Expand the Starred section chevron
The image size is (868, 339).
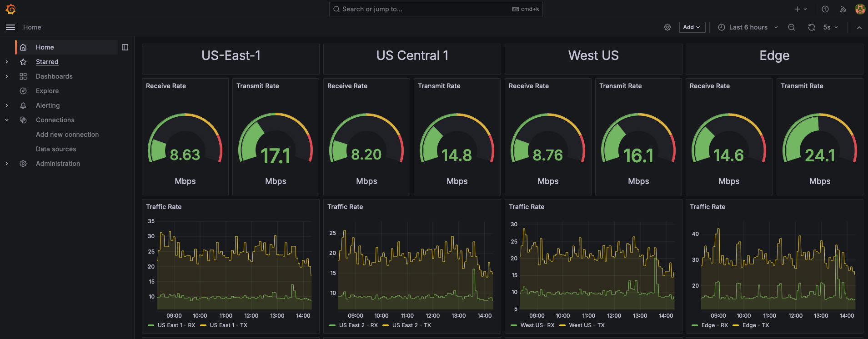pyautogui.click(x=7, y=62)
